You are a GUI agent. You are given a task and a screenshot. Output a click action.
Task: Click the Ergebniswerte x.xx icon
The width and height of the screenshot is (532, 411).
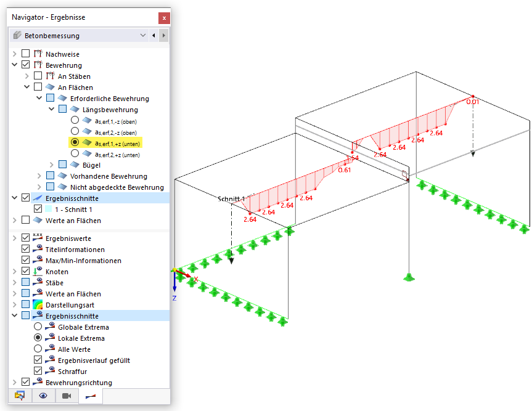click(x=38, y=237)
